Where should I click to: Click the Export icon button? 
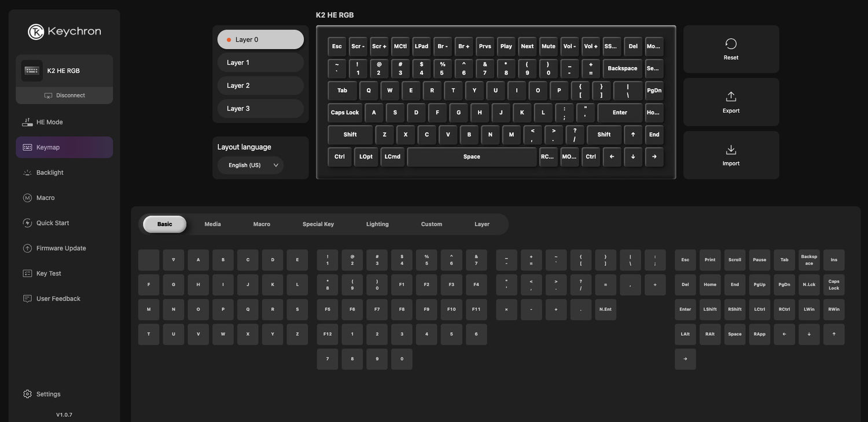tap(731, 102)
